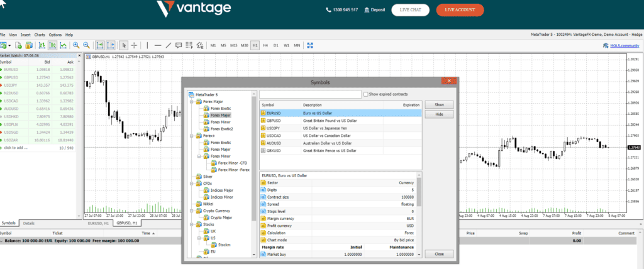Open the Charts menu
Screen dimensions: 644x269
[40, 35]
